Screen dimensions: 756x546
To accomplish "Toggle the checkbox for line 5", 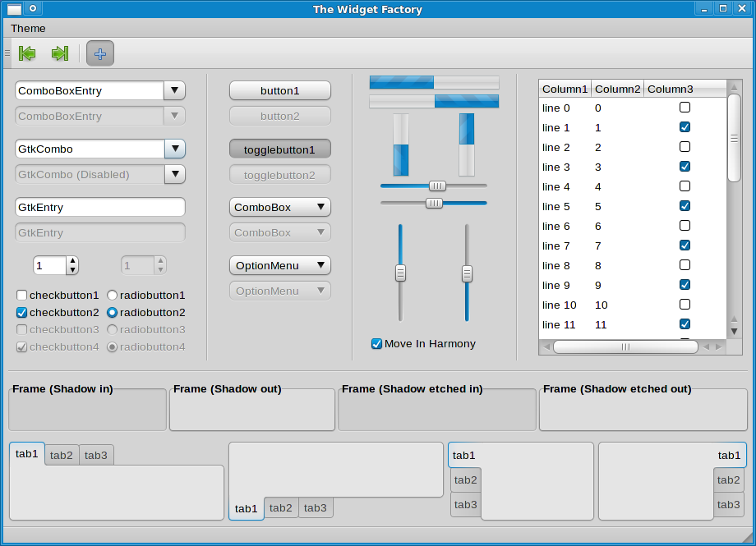I will pyautogui.click(x=685, y=206).
